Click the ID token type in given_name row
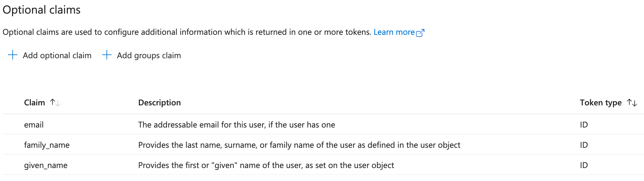Screen dimensions: 644x181 coord(584,165)
